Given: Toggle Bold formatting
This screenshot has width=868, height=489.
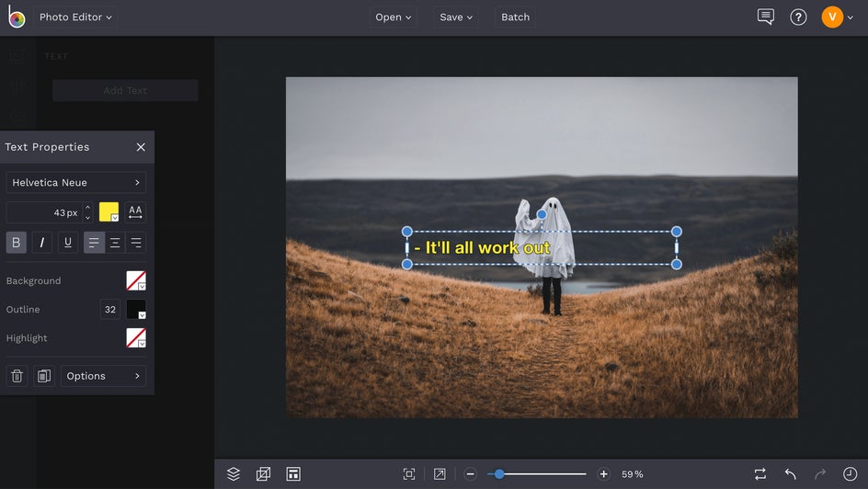Looking at the screenshot, I should pos(17,243).
